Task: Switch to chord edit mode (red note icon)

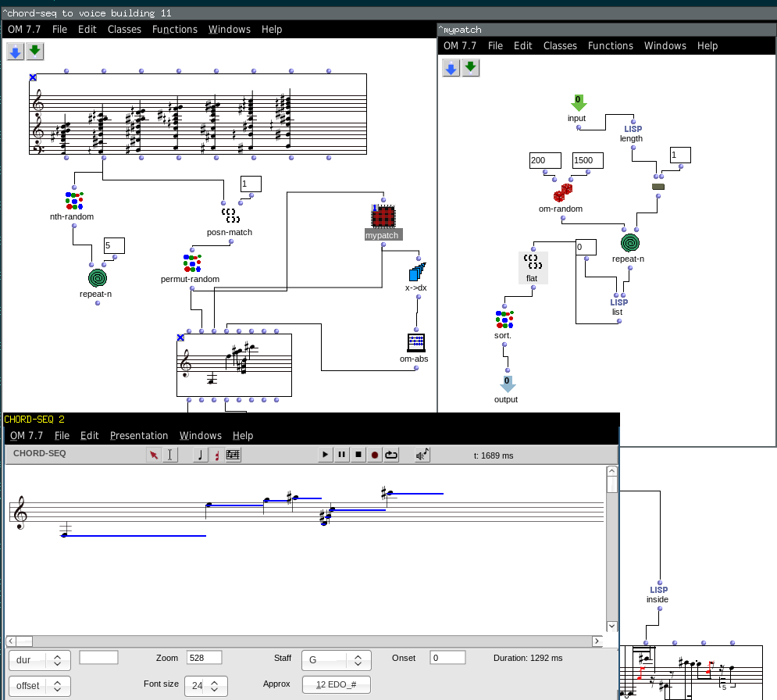Action: click(x=216, y=455)
